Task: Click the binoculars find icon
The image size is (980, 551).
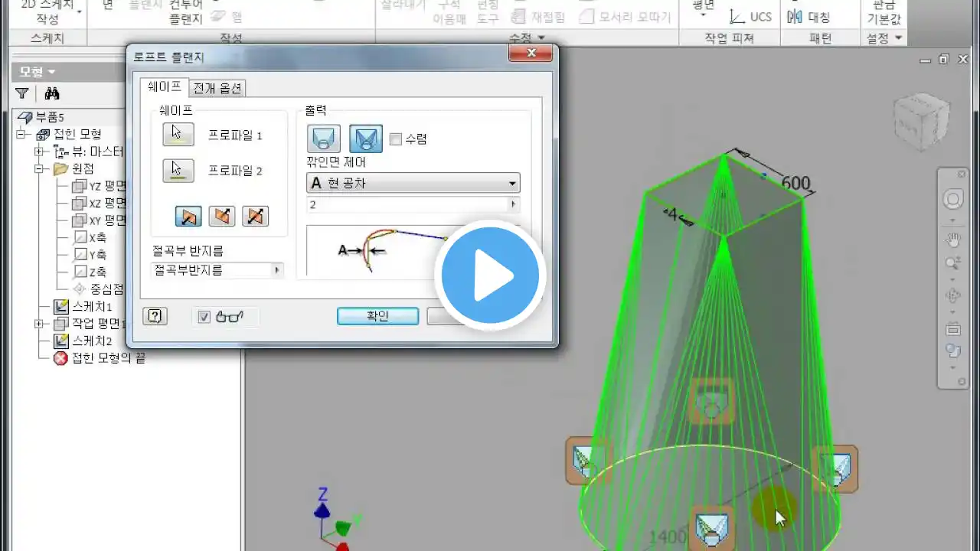Action: pos(52,93)
